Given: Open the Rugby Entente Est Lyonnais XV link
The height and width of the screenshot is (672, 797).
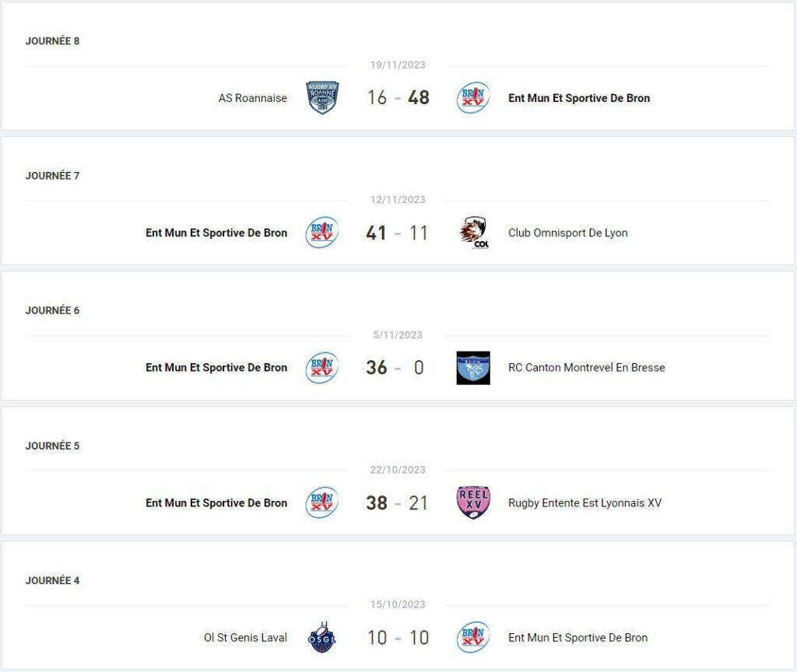Looking at the screenshot, I should 585,503.
